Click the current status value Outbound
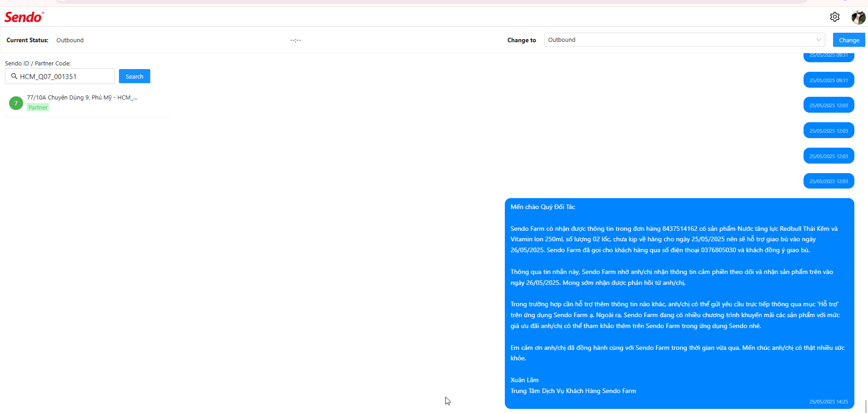 tap(70, 40)
